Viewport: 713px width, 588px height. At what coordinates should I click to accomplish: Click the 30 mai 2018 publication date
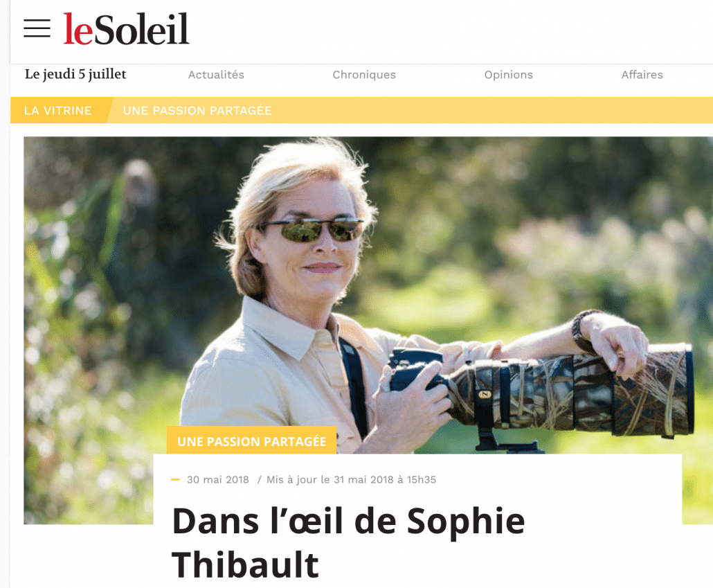point(218,480)
